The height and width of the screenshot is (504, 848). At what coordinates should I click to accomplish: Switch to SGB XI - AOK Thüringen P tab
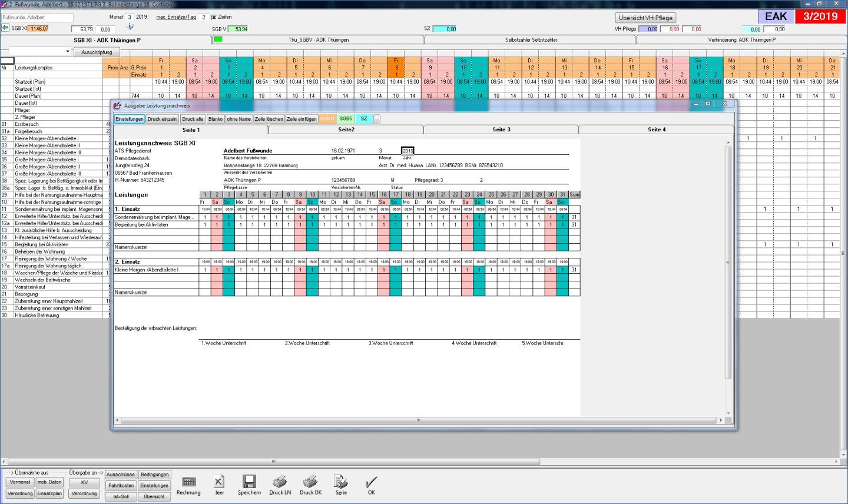[107, 40]
